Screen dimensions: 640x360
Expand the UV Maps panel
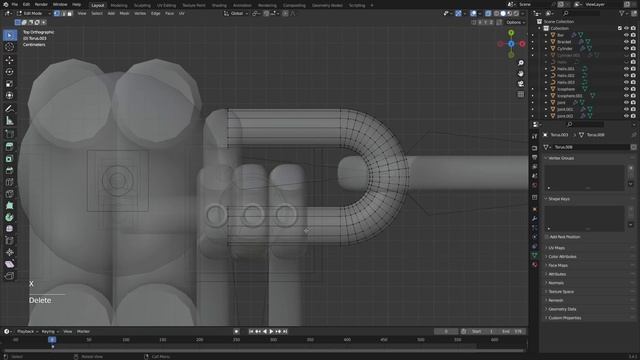(x=556, y=248)
